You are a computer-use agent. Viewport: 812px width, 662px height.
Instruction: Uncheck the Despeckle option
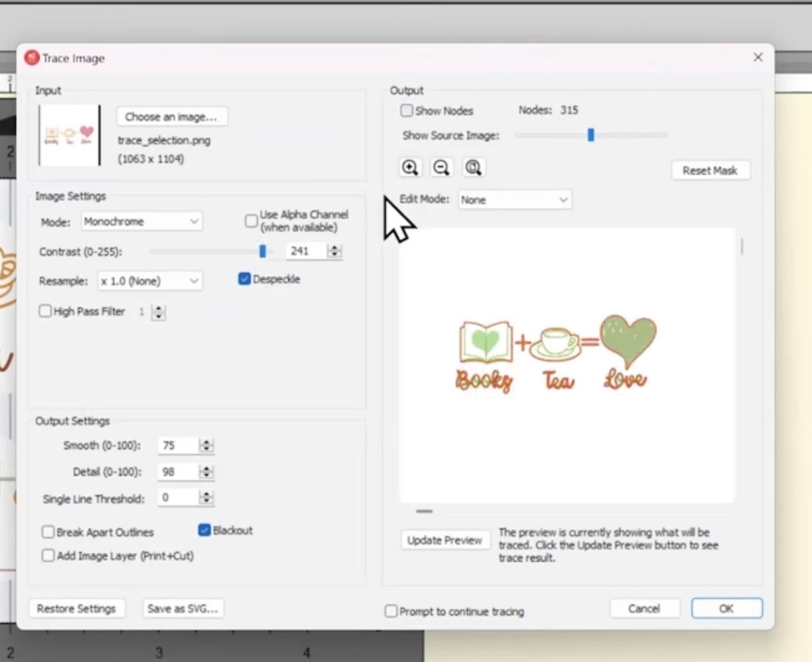tap(244, 278)
